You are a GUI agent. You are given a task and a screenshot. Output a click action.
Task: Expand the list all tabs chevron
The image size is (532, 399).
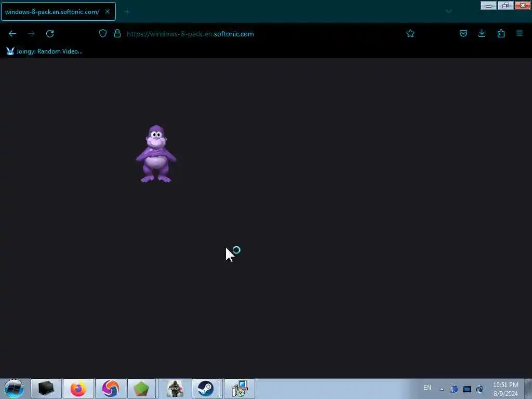448,11
